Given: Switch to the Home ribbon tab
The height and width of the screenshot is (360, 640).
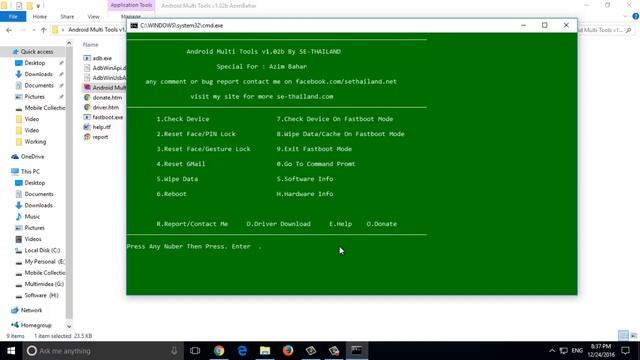Looking at the screenshot, I should click(40, 17).
